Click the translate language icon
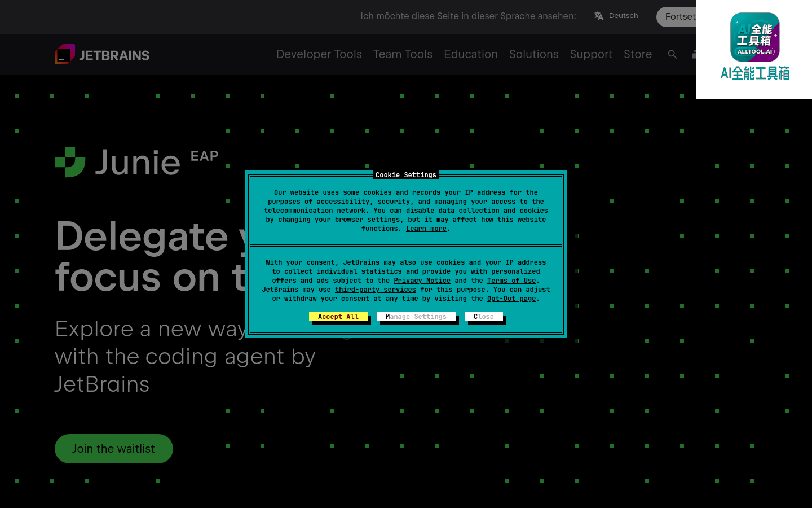This screenshot has width=812, height=508. tap(599, 16)
